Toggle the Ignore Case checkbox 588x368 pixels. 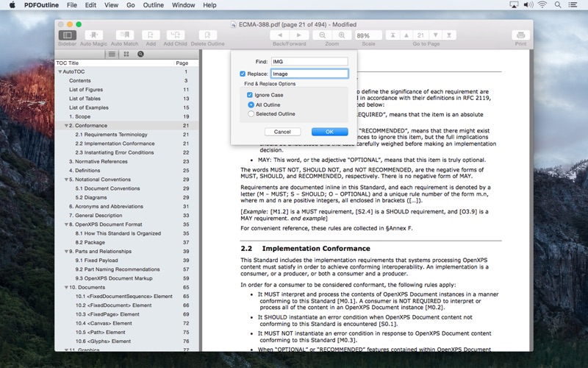point(250,95)
